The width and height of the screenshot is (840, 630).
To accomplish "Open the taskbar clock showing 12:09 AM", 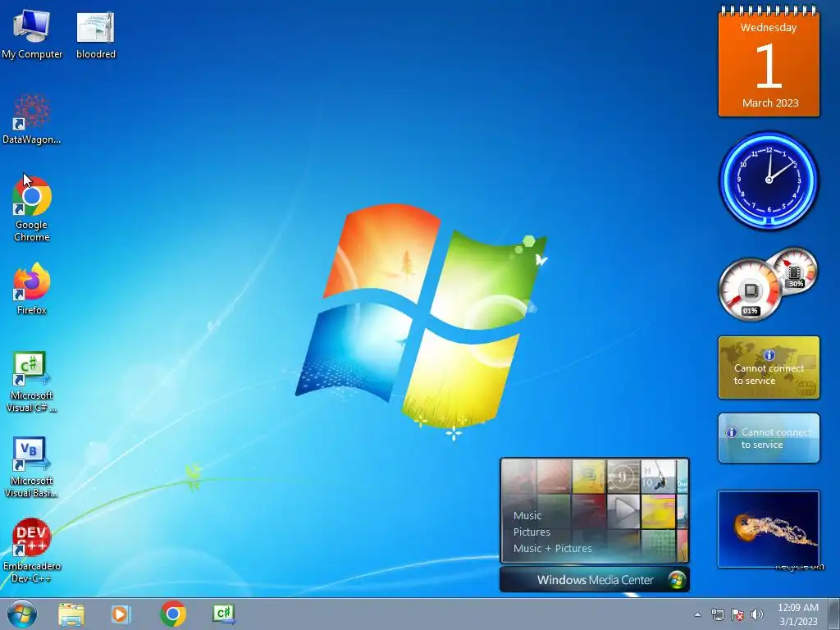I will click(x=797, y=614).
